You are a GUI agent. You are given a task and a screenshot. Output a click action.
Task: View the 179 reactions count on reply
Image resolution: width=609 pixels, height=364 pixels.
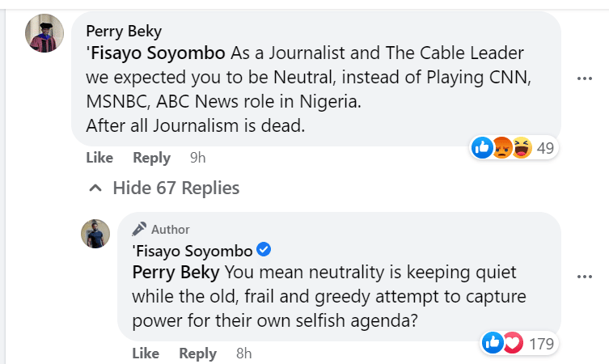[x=540, y=343]
